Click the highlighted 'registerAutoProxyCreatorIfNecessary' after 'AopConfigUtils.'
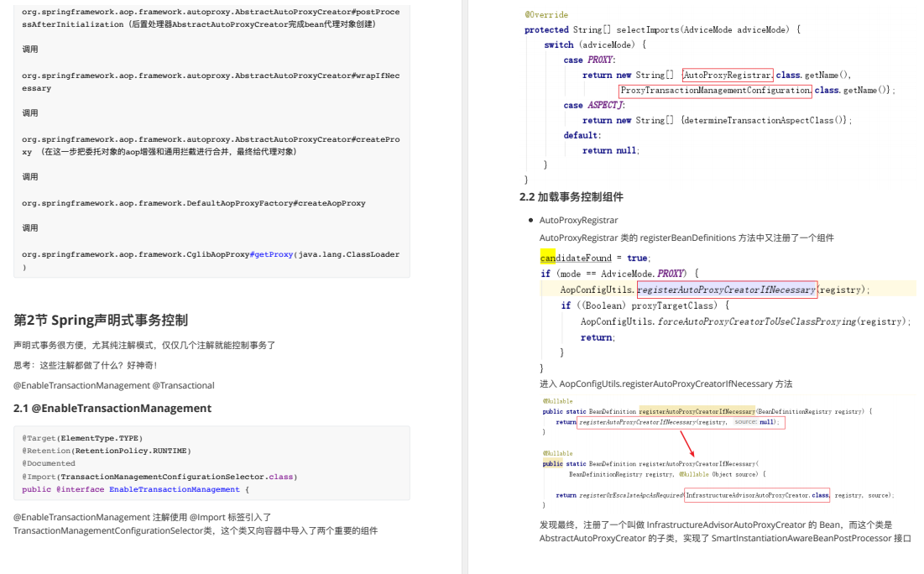This screenshot has width=924, height=574. click(727, 290)
